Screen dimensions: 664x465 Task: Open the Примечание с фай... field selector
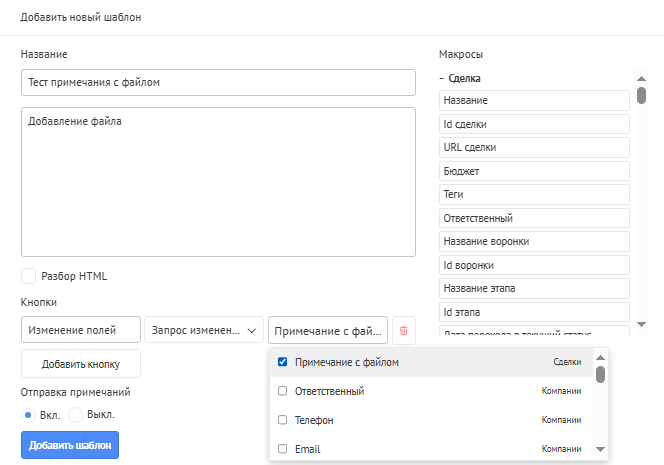pyautogui.click(x=328, y=330)
